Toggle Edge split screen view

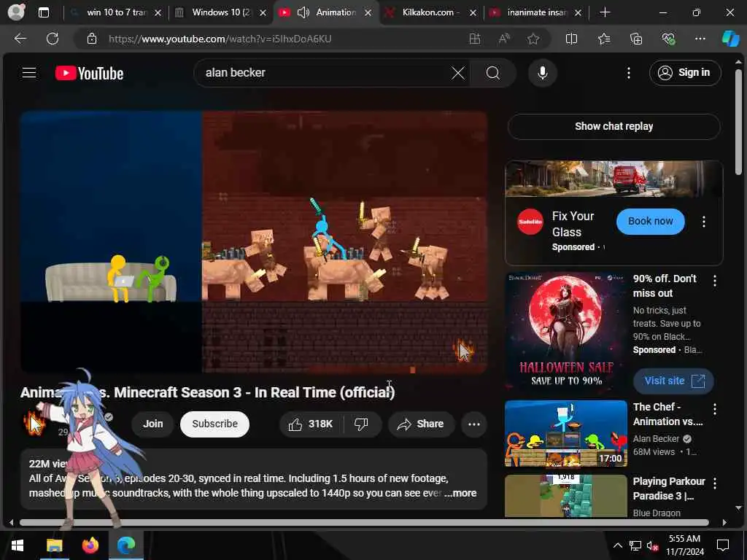click(571, 39)
